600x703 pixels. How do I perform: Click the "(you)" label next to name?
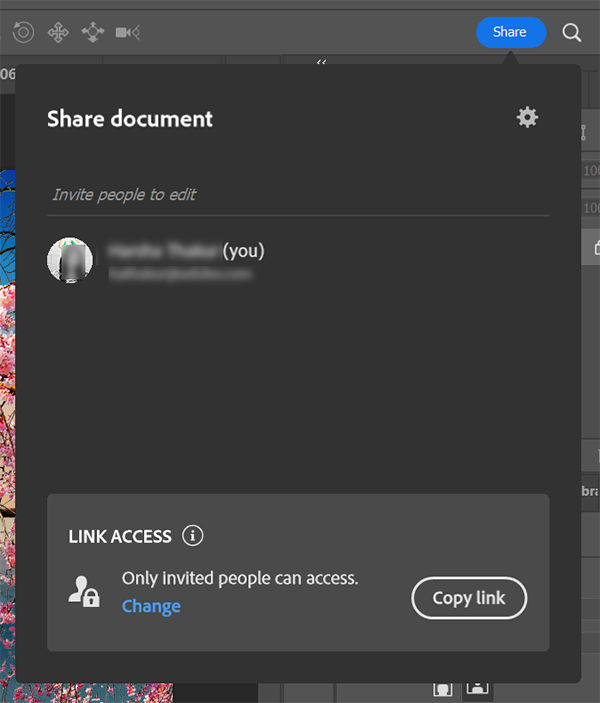[243, 251]
